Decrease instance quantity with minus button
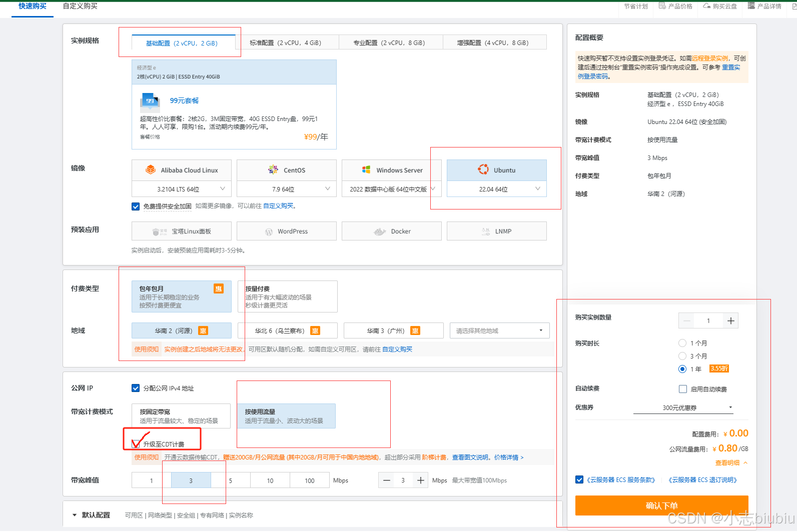Viewport: 797px width, 532px height. [686, 321]
